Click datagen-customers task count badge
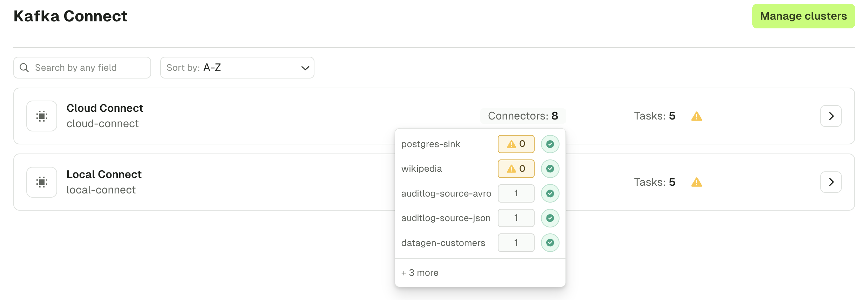 click(516, 243)
